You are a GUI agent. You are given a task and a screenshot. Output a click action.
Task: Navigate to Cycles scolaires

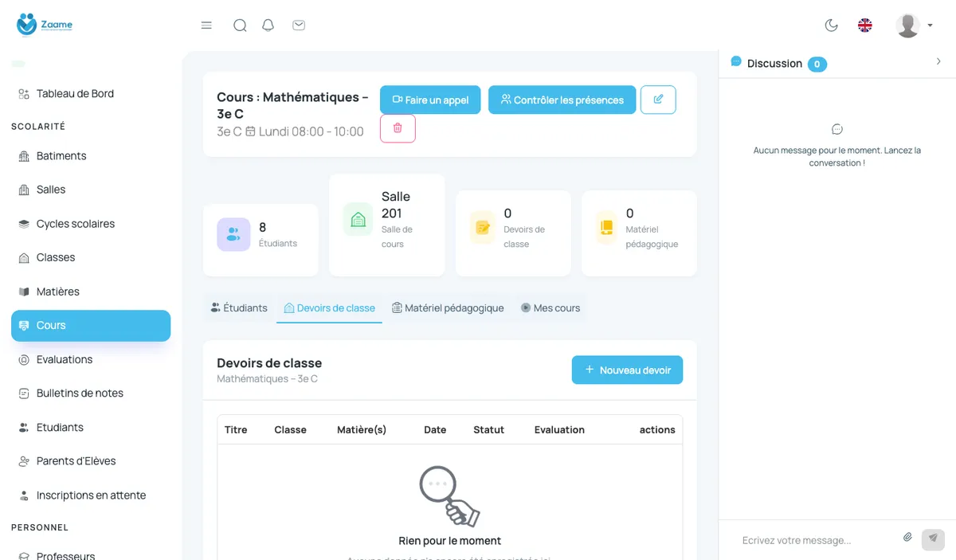click(x=91, y=224)
